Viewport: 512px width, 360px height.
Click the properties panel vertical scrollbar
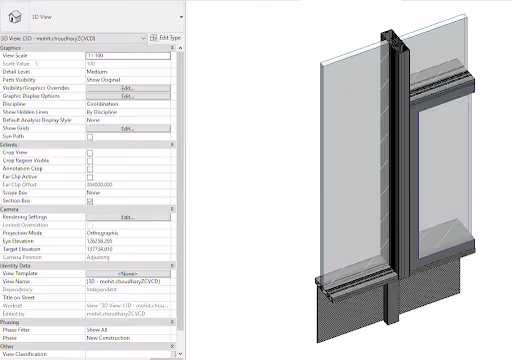pos(180,191)
